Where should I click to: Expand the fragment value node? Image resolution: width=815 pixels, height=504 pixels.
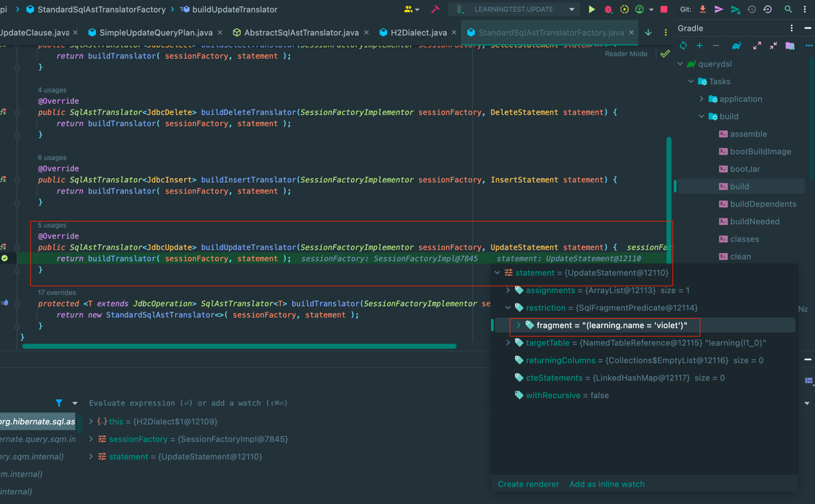(x=519, y=326)
